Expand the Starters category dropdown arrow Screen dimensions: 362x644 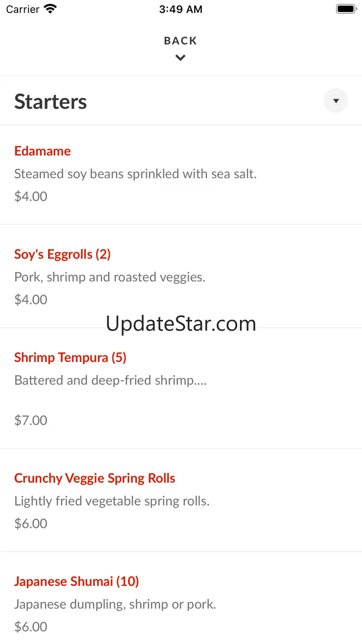(x=336, y=101)
